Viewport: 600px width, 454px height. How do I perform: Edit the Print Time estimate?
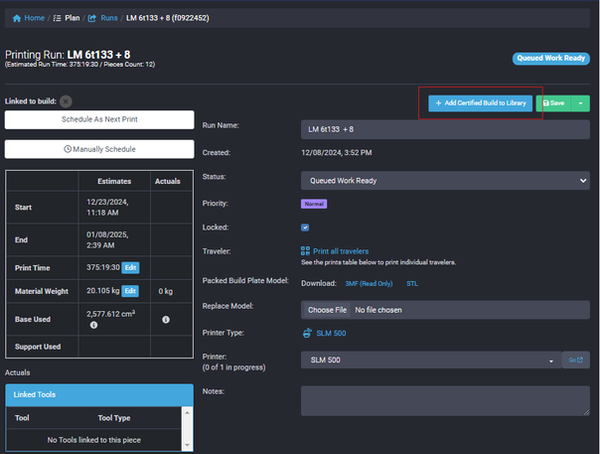point(130,268)
